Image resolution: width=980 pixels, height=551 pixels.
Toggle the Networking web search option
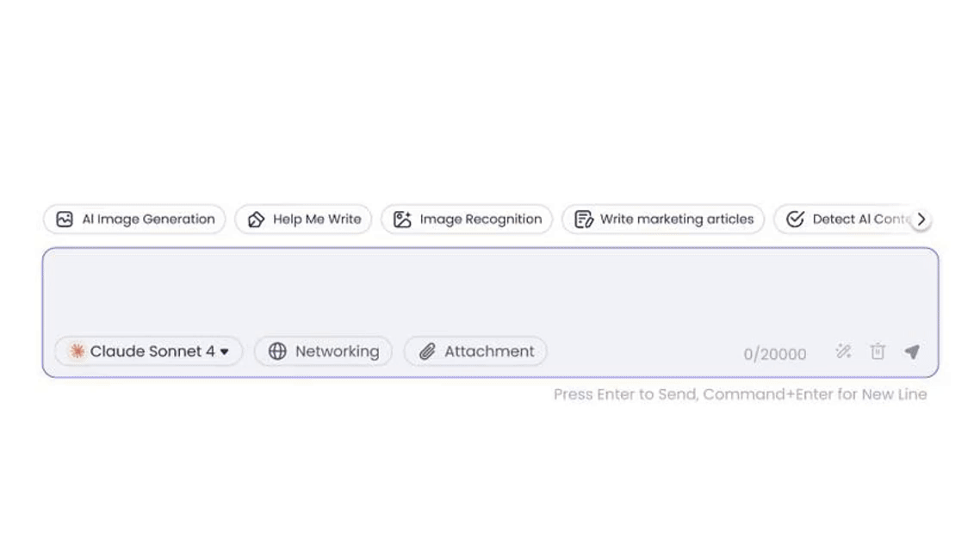point(323,351)
